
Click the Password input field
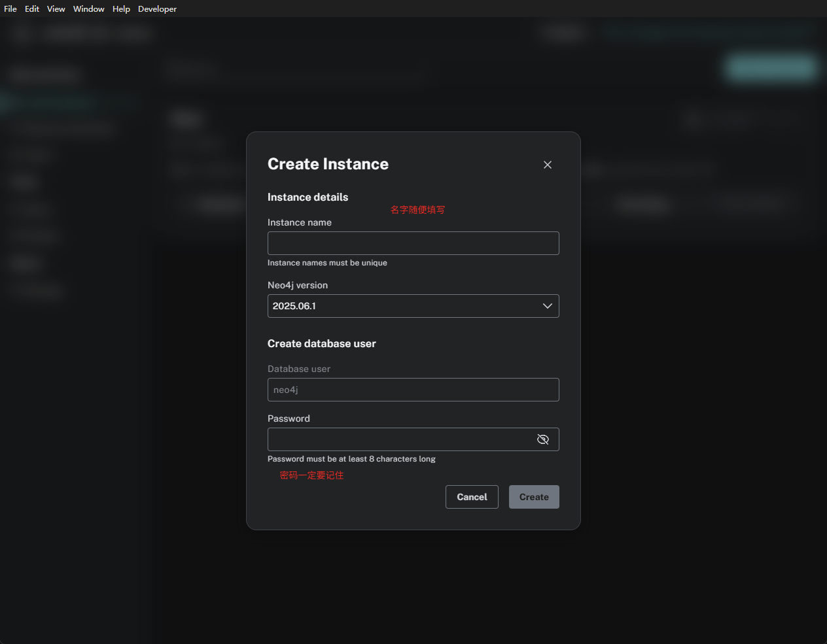point(413,439)
